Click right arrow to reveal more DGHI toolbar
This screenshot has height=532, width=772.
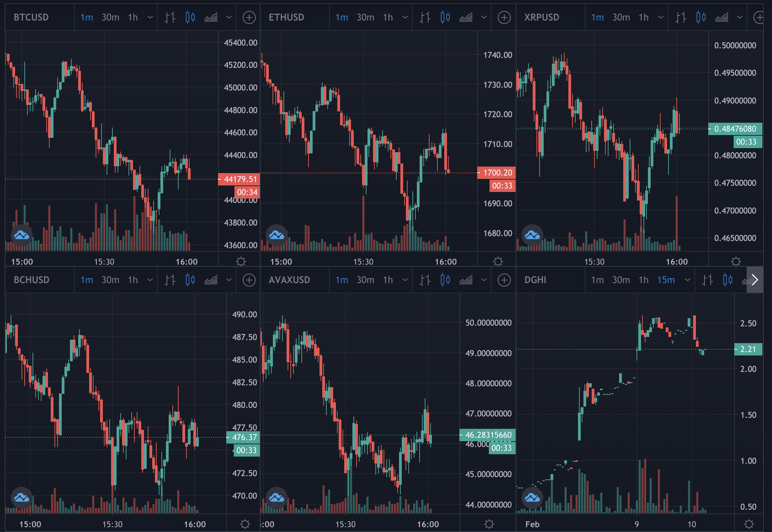[755, 280]
